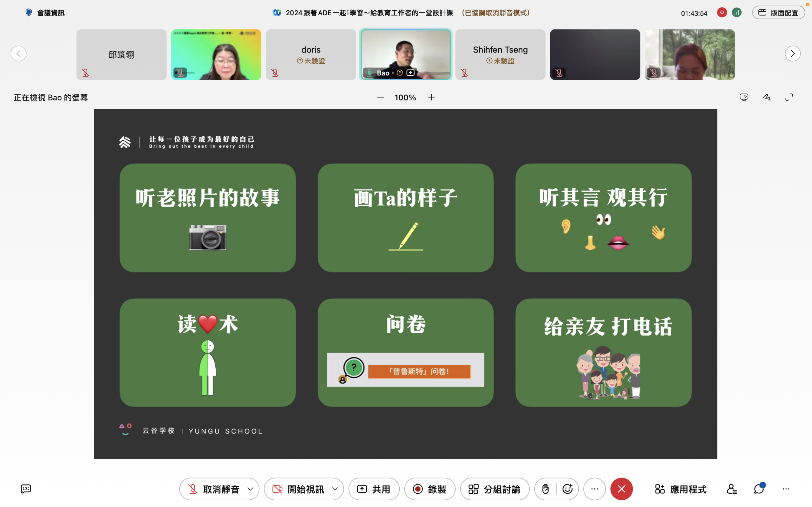Enter full screen for shared content
The image size is (812, 507).
pyautogui.click(x=789, y=97)
